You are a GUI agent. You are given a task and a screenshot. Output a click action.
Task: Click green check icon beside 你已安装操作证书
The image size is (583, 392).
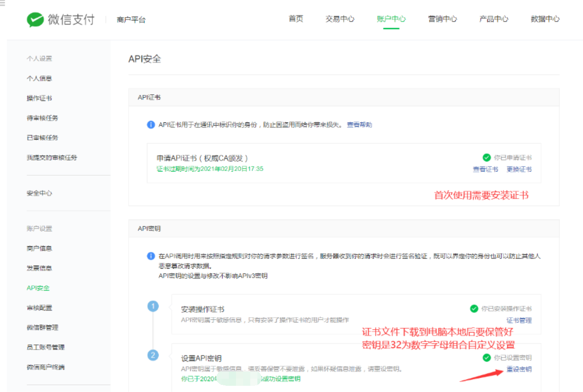point(474,309)
